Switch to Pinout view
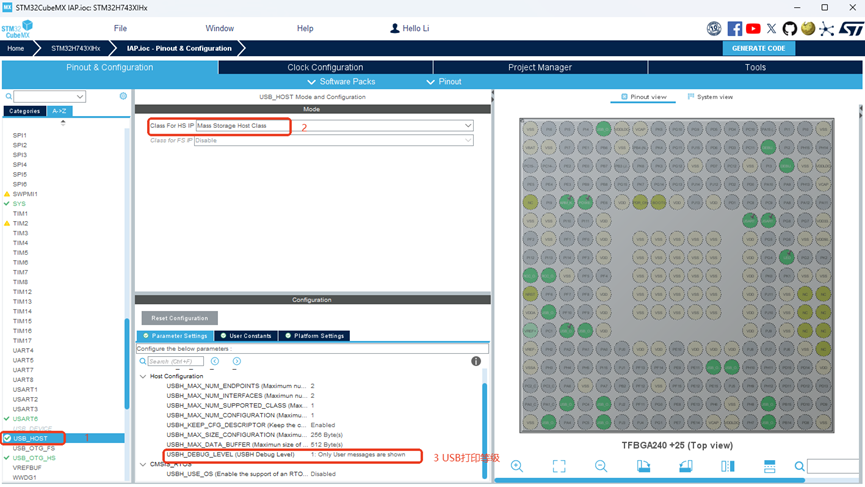The width and height of the screenshot is (865, 487). tap(644, 97)
